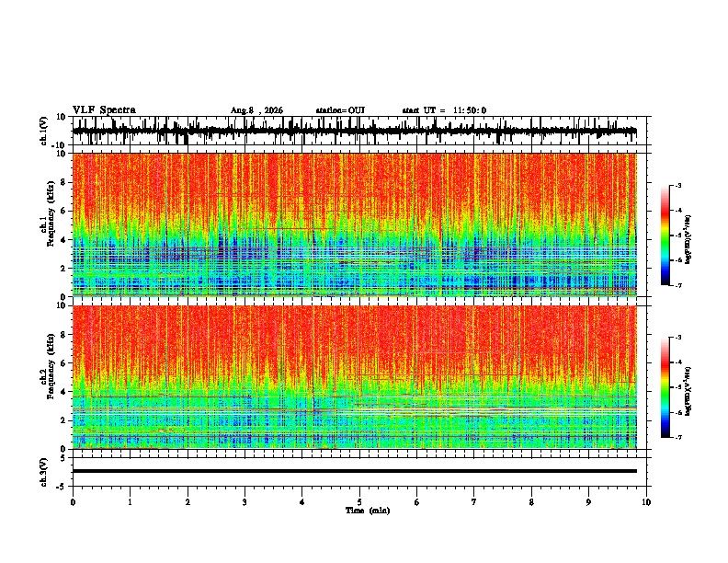Click the "-5" tick of ch.3 panel

pos(62,487)
